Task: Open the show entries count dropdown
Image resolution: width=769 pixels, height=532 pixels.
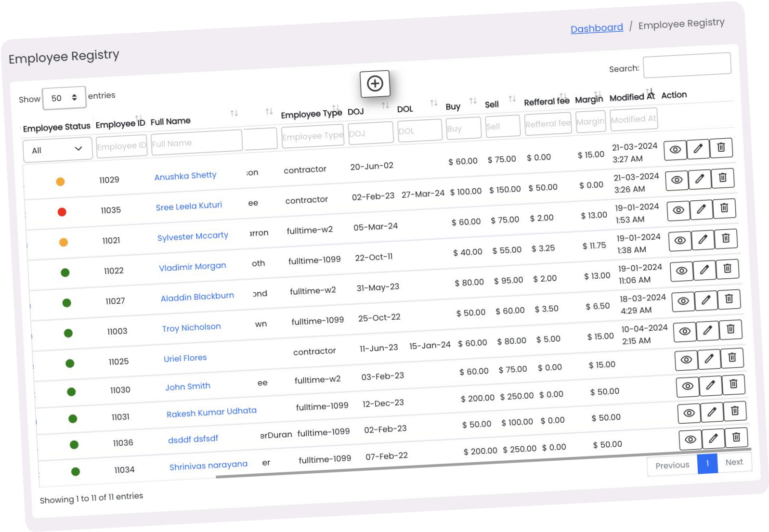Action: click(64, 98)
